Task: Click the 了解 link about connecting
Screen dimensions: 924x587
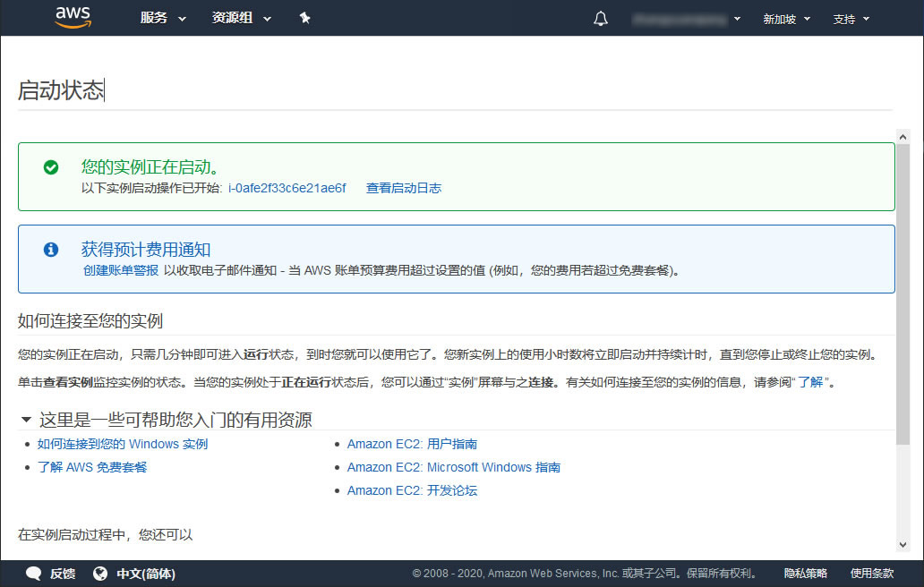Action: (x=810, y=382)
